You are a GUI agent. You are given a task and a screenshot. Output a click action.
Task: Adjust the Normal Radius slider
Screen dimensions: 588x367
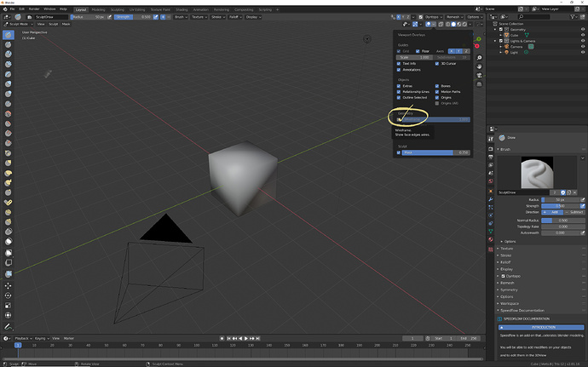point(563,221)
